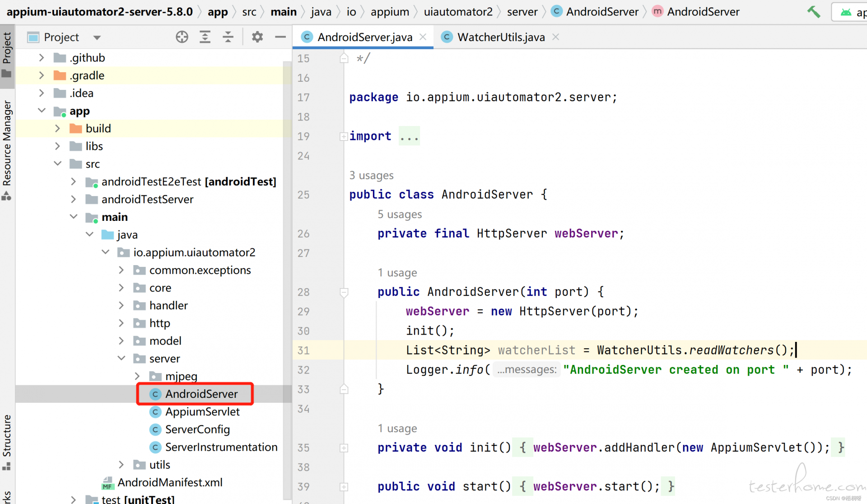Click the mjpeg package icon
The width and height of the screenshot is (867, 504).
pyautogui.click(x=155, y=376)
